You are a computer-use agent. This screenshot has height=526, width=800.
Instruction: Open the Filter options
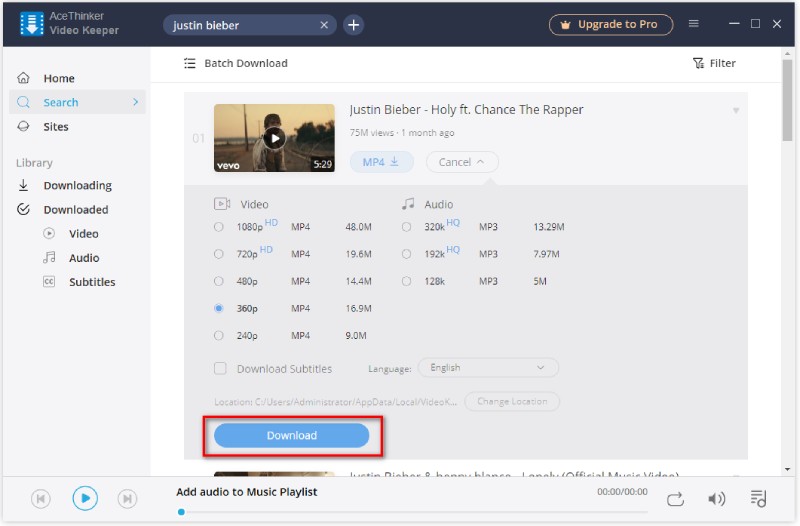click(714, 63)
